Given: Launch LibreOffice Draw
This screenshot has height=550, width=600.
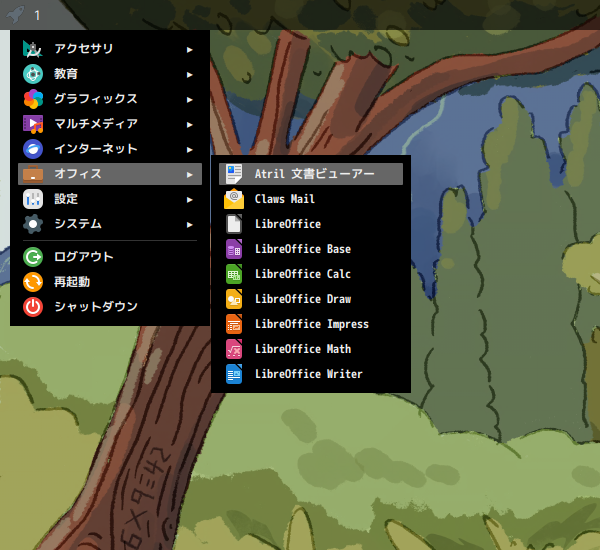Looking at the screenshot, I should [x=311, y=299].
